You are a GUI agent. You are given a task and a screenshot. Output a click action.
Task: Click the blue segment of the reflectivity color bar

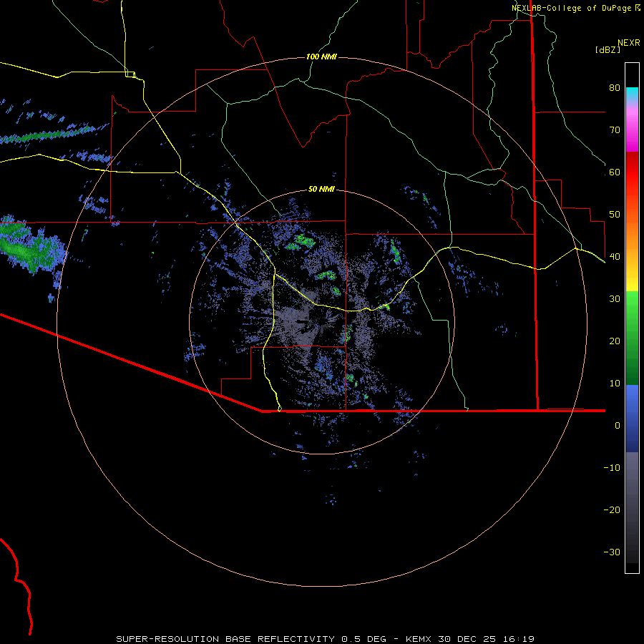point(632,419)
